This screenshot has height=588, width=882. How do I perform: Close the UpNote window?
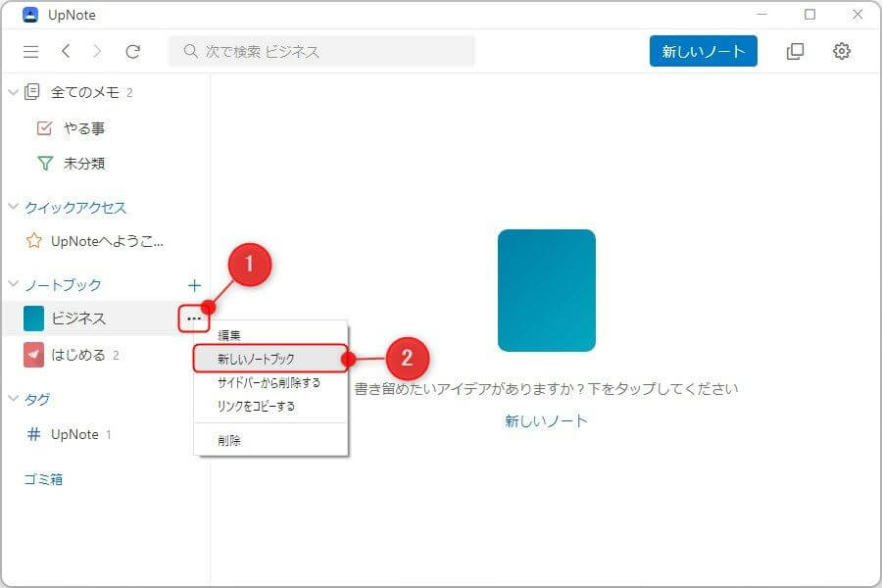[x=857, y=14]
